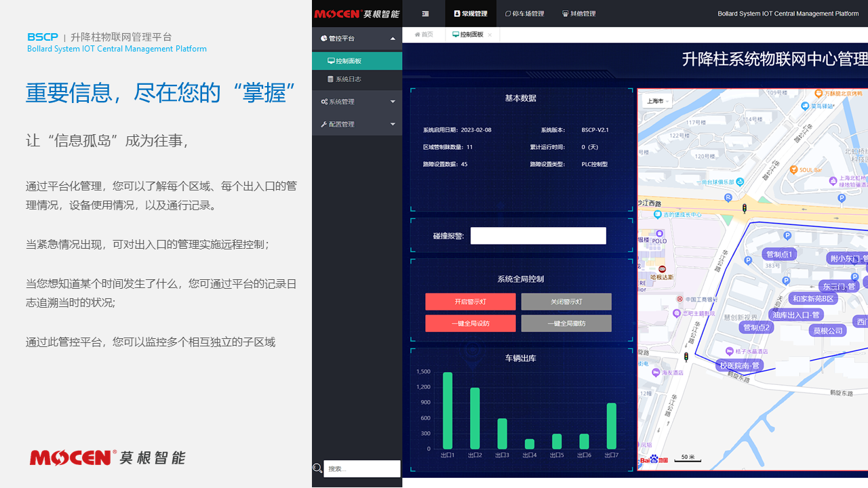
Task: Expand the 系统管理 sidebar menu
Action: tap(357, 102)
